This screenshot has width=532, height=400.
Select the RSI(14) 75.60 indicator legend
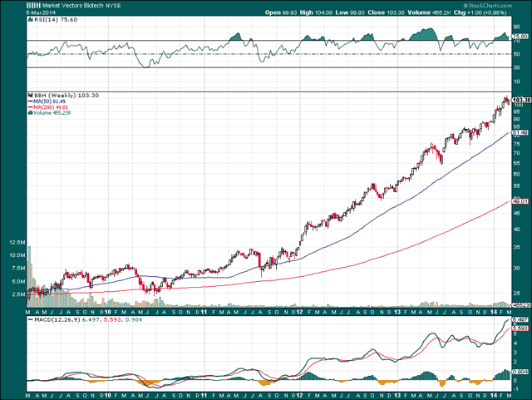click(x=52, y=20)
